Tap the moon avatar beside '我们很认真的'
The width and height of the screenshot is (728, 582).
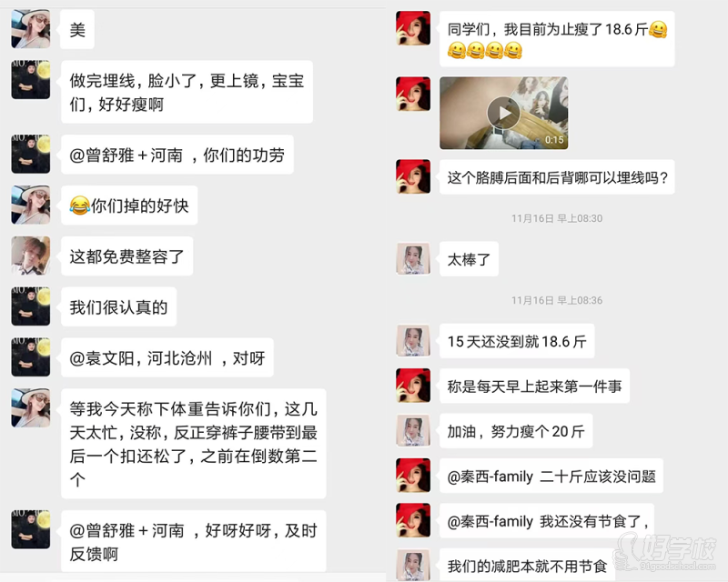31,306
